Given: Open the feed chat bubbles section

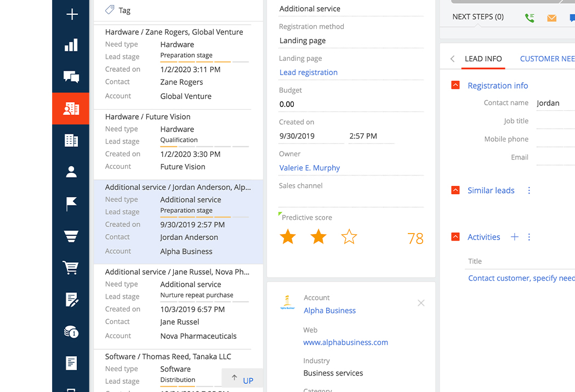Looking at the screenshot, I should click(x=71, y=77).
